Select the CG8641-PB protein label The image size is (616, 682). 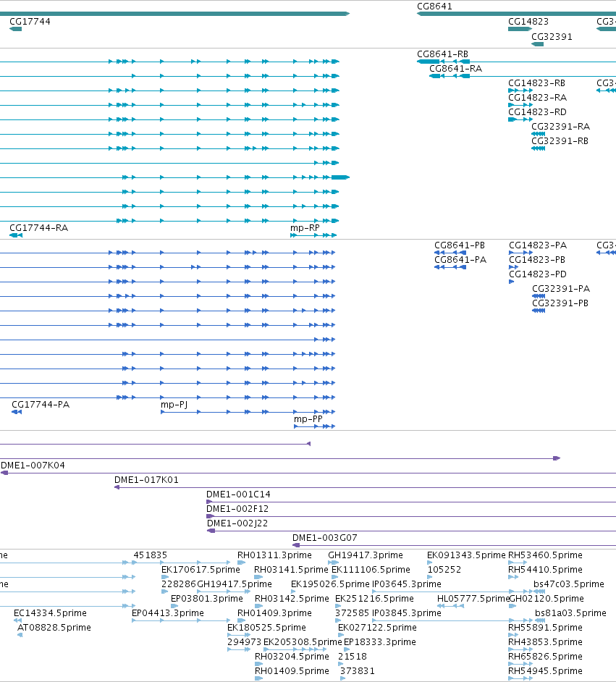(460, 245)
